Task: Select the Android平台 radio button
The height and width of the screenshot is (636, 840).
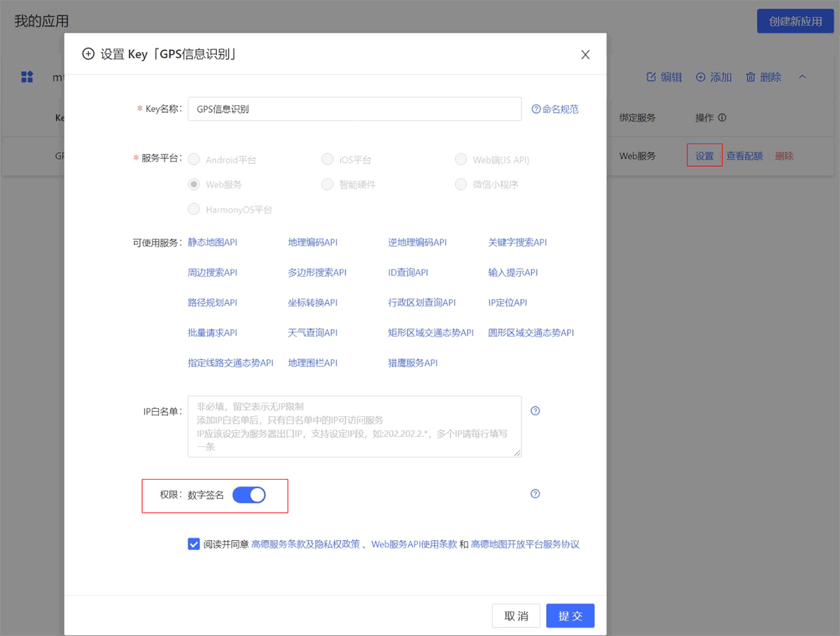Action: (194, 159)
